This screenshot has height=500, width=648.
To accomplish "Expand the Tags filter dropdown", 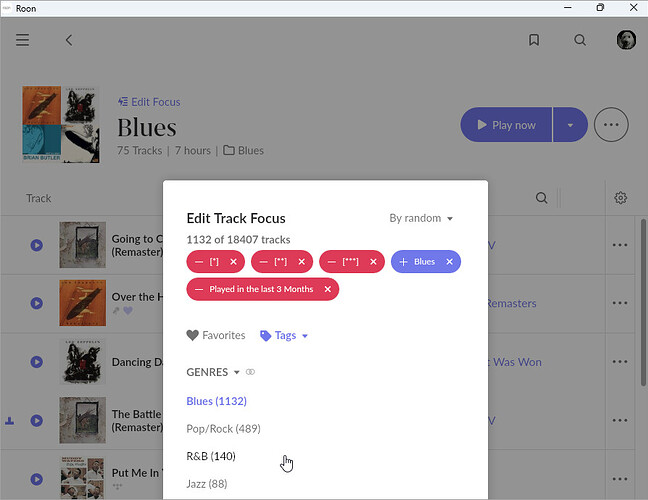I will click(284, 336).
